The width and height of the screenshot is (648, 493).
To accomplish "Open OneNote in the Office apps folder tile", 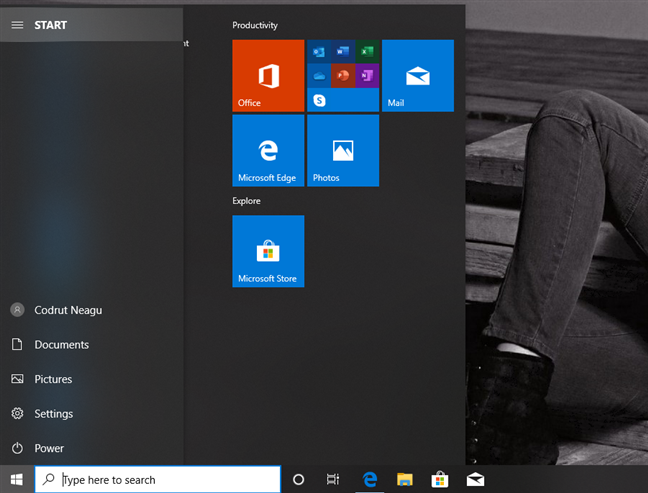I will (x=367, y=76).
